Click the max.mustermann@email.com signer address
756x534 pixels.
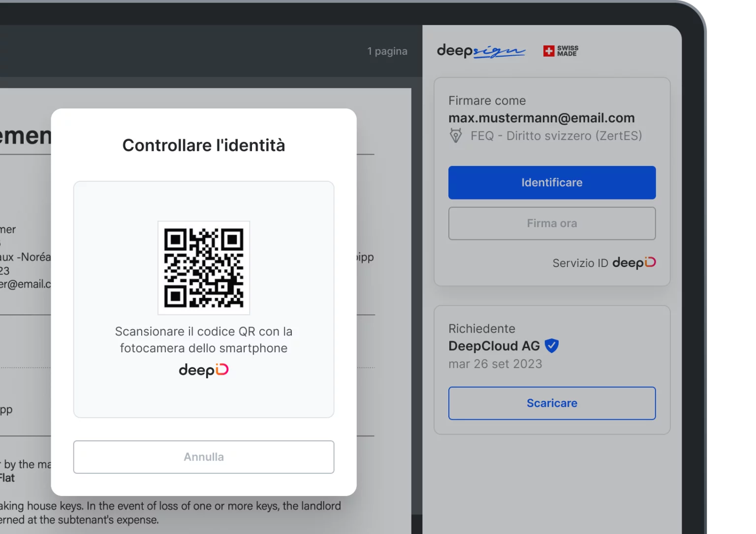click(541, 118)
